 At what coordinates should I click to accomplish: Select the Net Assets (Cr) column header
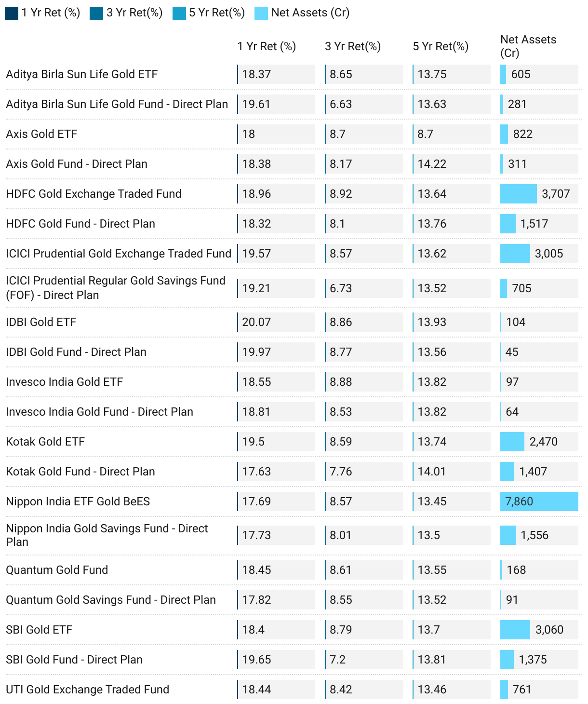click(x=528, y=46)
